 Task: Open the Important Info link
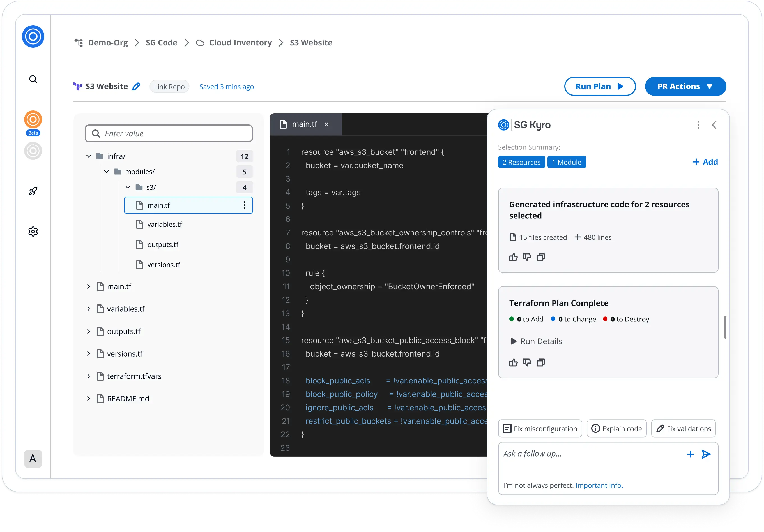pyautogui.click(x=599, y=485)
